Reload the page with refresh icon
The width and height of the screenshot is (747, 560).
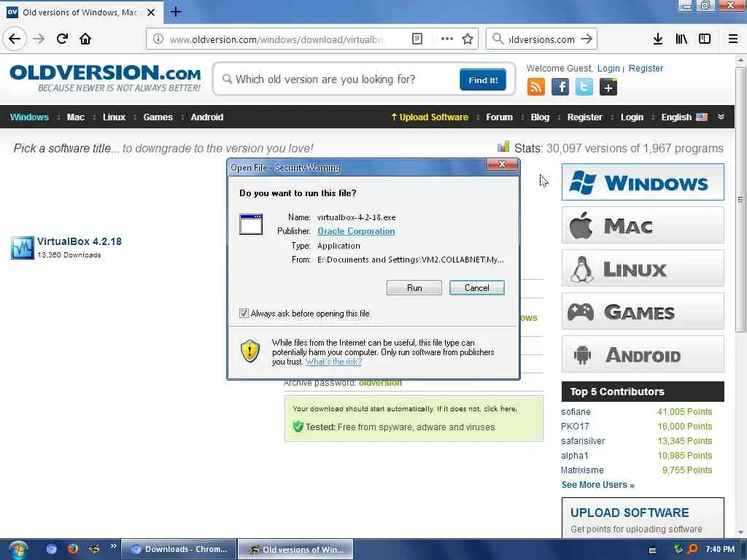tap(62, 39)
